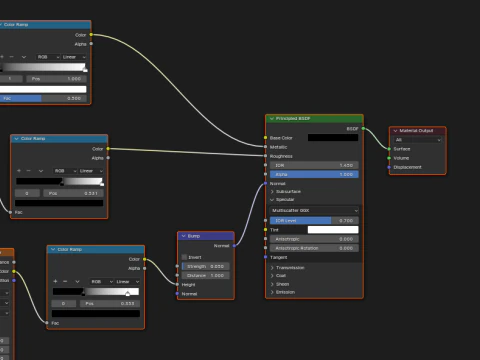Image resolution: width=480 pixels, height=360 pixels.
Task: Click the Base Color input socket on Principled BSDF
Action: pyautogui.click(x=266, y=138)
